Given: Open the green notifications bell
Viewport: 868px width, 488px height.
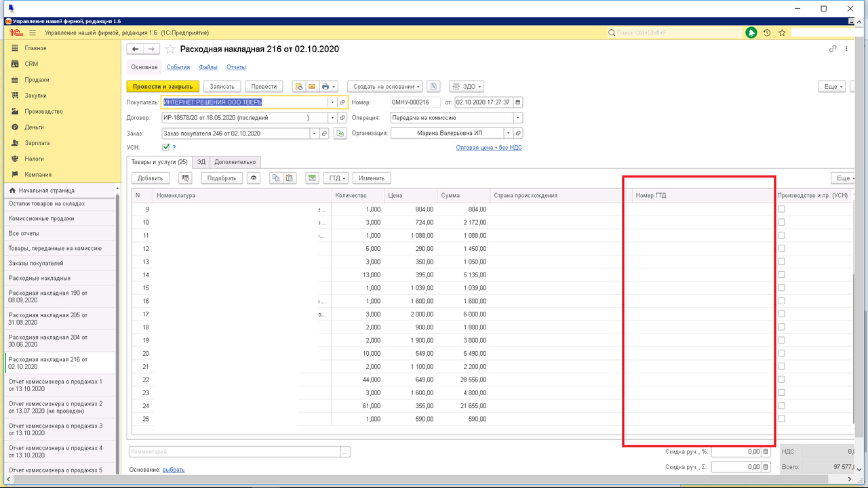Looking at the screenshot, I should click(x=751, y=33).
